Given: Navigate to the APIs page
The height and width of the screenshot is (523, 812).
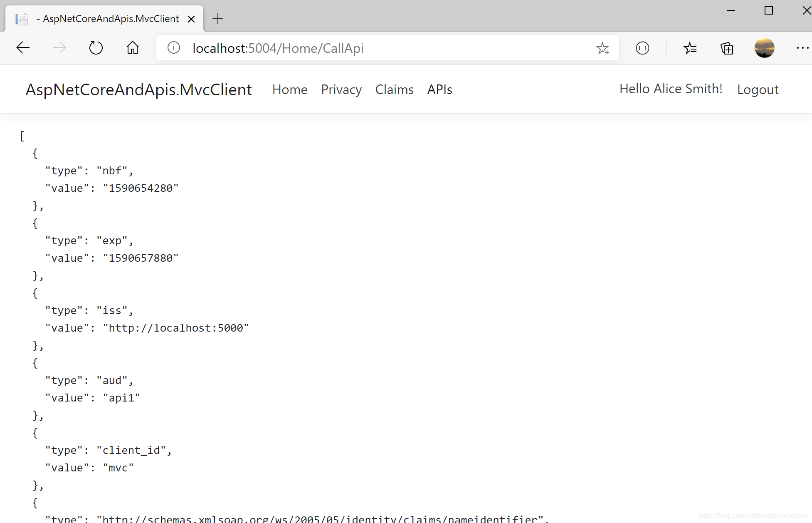Looking at the screenshot, I should 439,89.
